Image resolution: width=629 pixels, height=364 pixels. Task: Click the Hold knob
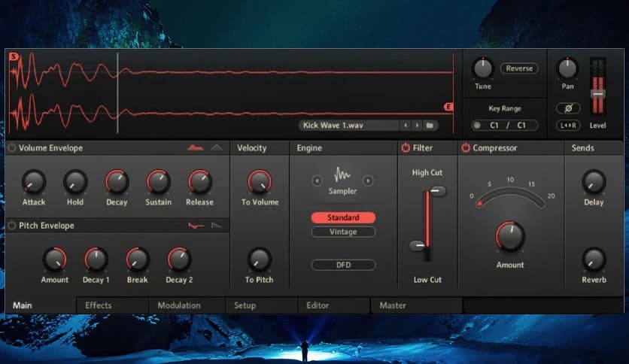pyautogui.click(x=75, y=181)
